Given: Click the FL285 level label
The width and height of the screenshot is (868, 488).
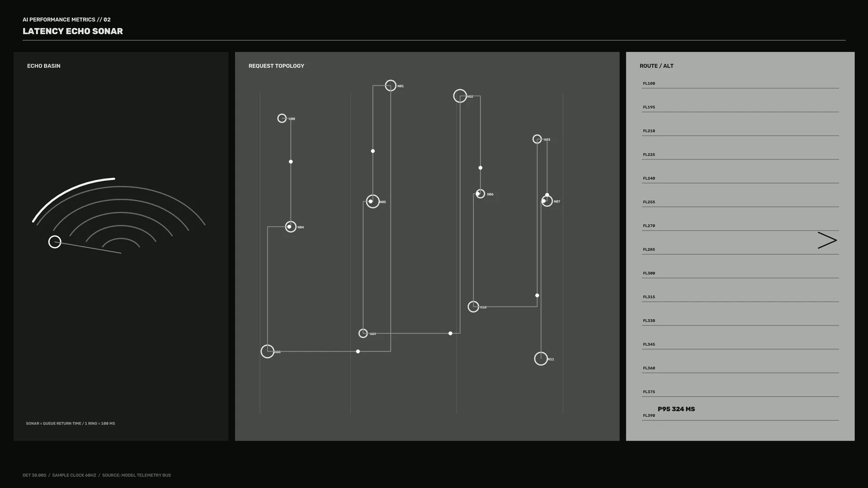Looking at the screenshot, I should tap(649, 249).
